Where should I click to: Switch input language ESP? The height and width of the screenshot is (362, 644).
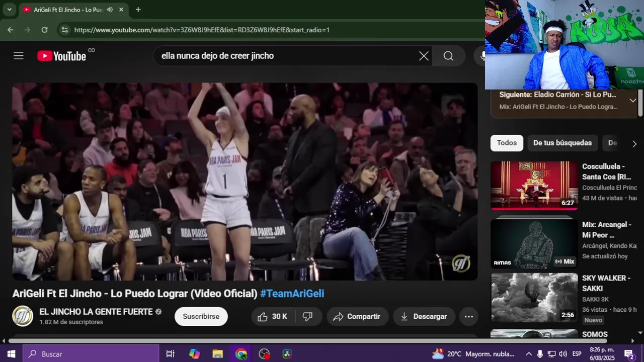(577, 354)
